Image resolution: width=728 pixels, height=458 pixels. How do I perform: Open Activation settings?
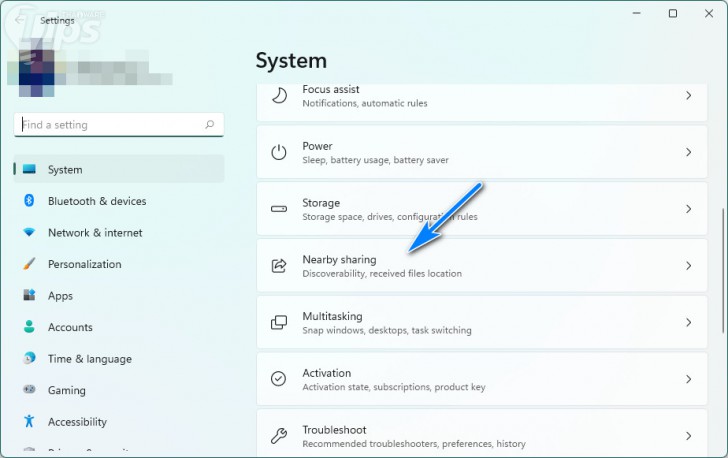482,379
